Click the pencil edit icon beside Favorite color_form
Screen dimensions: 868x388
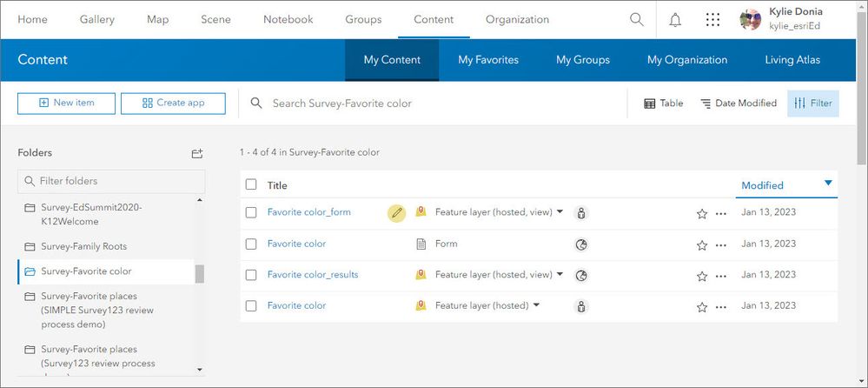click(x=396, y=212)
